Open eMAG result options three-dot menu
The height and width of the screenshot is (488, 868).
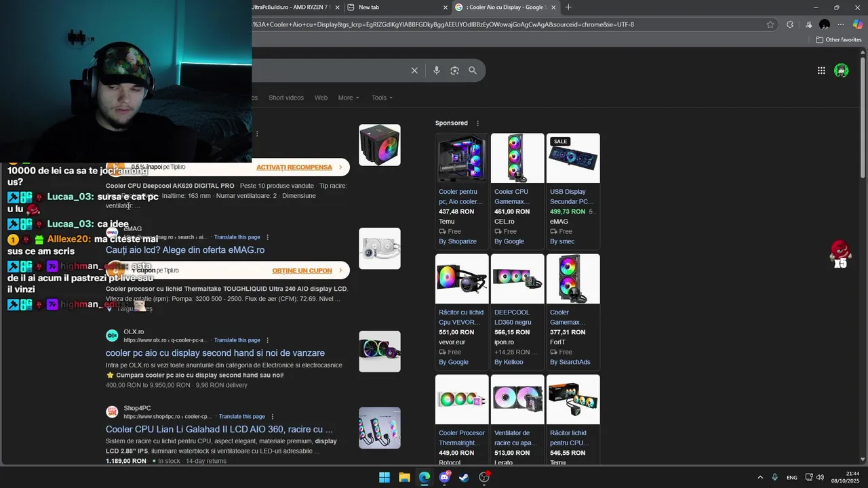point(267,237)
